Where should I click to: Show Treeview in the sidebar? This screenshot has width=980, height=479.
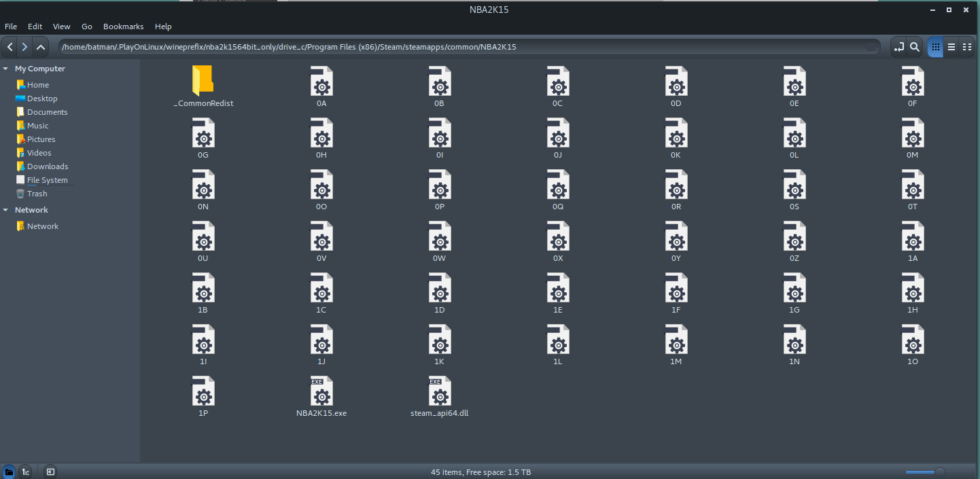[25, 472]
